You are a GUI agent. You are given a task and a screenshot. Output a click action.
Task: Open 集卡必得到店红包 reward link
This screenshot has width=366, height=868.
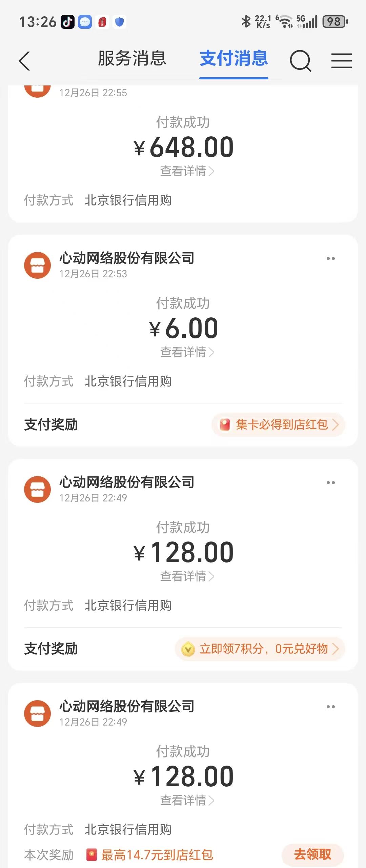(x=281, y=425)
